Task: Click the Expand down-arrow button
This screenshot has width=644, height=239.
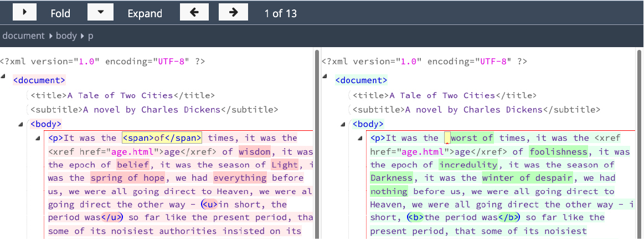Action: point(100,12)
